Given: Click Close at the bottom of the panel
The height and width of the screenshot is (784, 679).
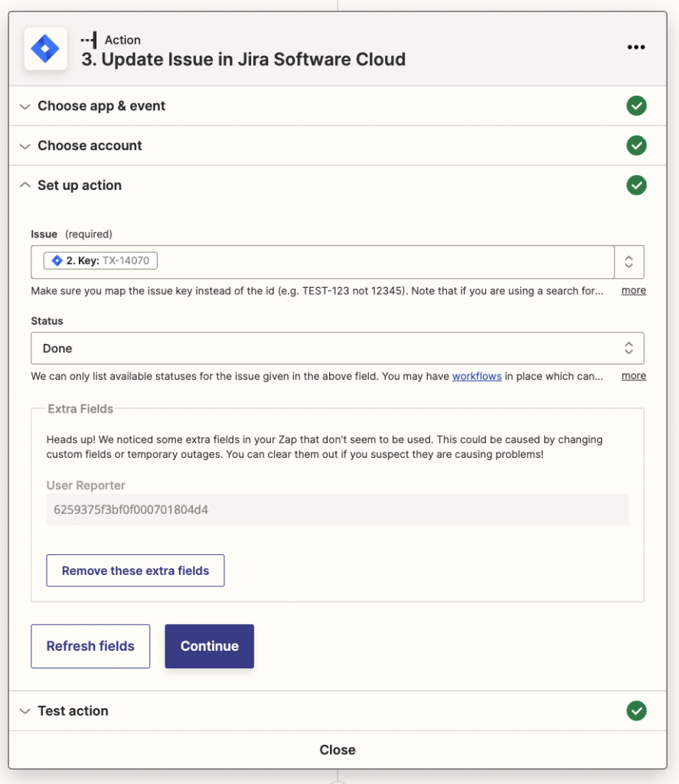Looking at the screenshot, I should (x=338, y=750).
